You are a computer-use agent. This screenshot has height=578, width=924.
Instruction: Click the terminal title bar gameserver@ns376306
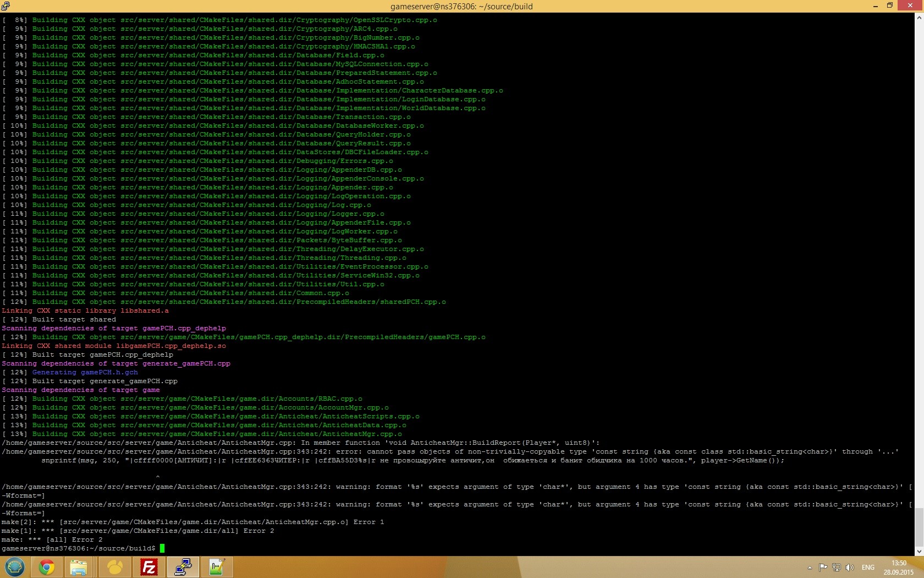pyautogui.click(x=461, y=6)
